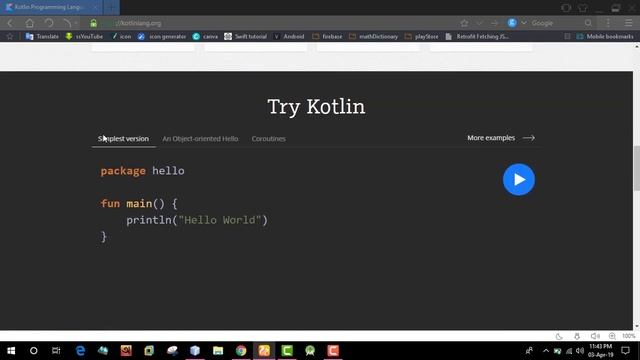Go to browser home page icon
The width and height of the screenshot is (640, 360).
click(x=29, y=23)
